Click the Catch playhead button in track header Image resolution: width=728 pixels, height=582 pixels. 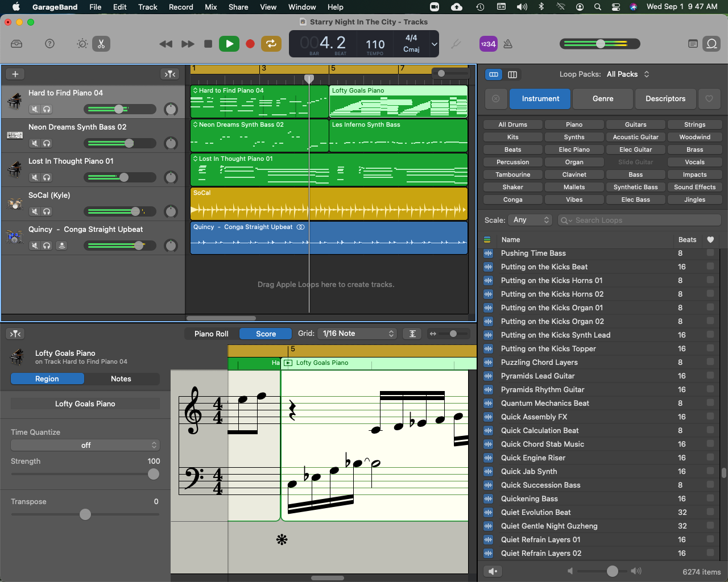point(170,74)
